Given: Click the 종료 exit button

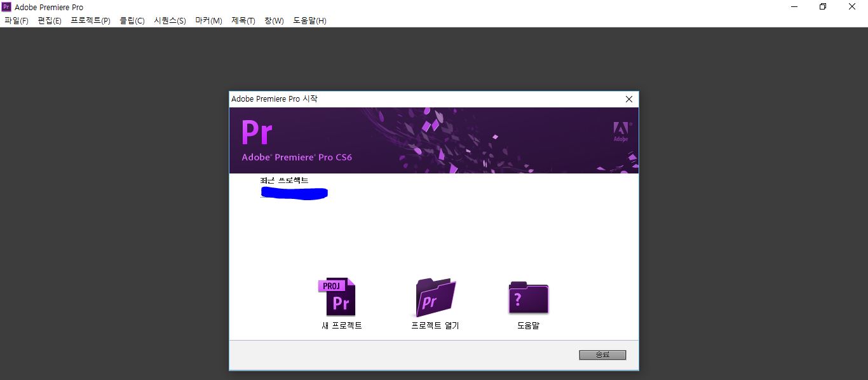Looking at the screenshot, I should (x=602, y=355).
